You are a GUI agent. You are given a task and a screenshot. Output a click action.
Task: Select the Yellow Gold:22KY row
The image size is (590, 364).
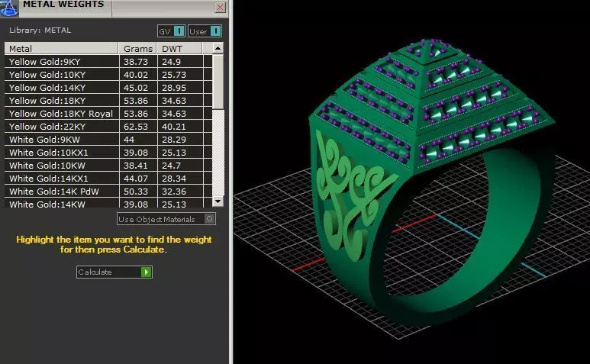click(x=108, y=127)
